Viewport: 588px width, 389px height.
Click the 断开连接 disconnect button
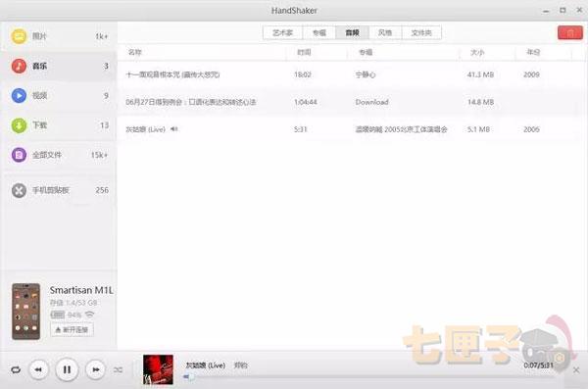coord(72,330)
